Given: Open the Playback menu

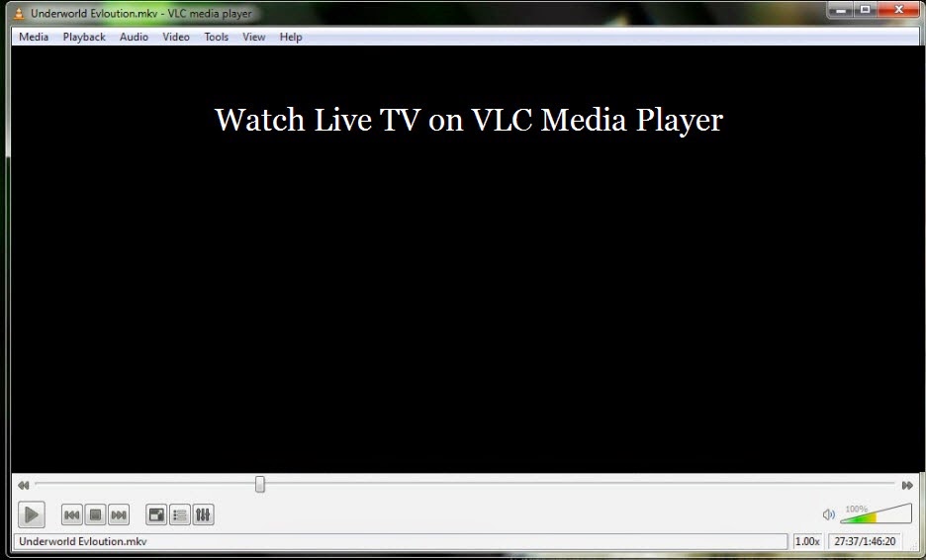Looking at the screenshot, I should (x=84, y=37).
